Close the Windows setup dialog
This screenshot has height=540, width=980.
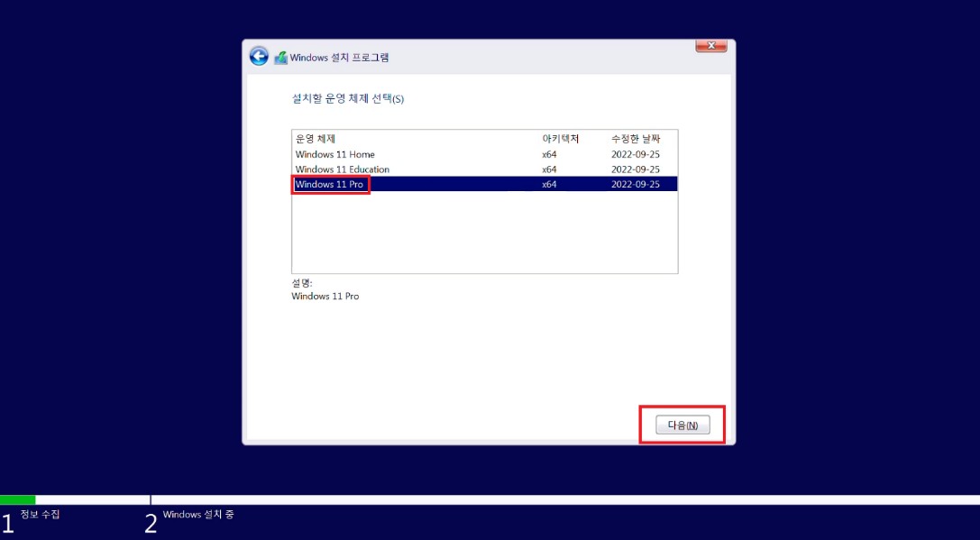coord(711,46)
